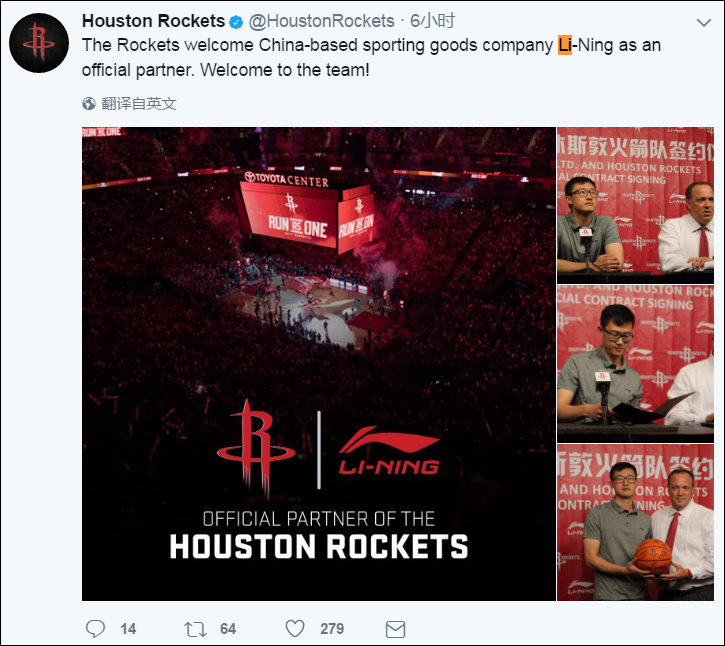Click the reply speech bubble icon

(x=95, y=629)
